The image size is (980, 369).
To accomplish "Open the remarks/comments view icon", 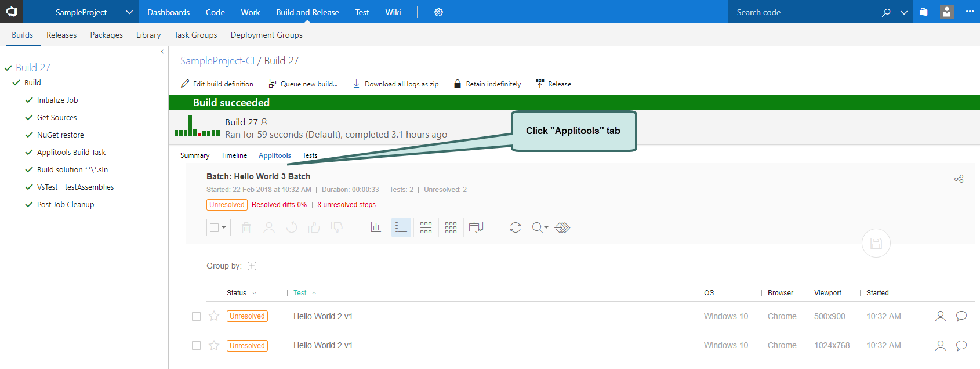I will point(476,227).
